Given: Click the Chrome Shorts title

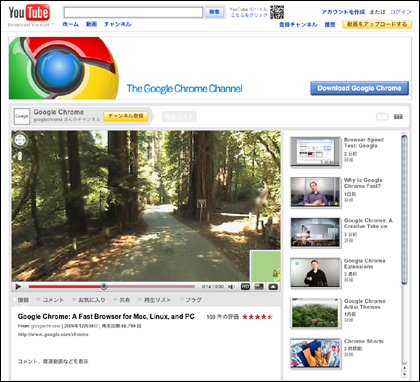Looking at the screenshot, I should [x=364, y=341].
